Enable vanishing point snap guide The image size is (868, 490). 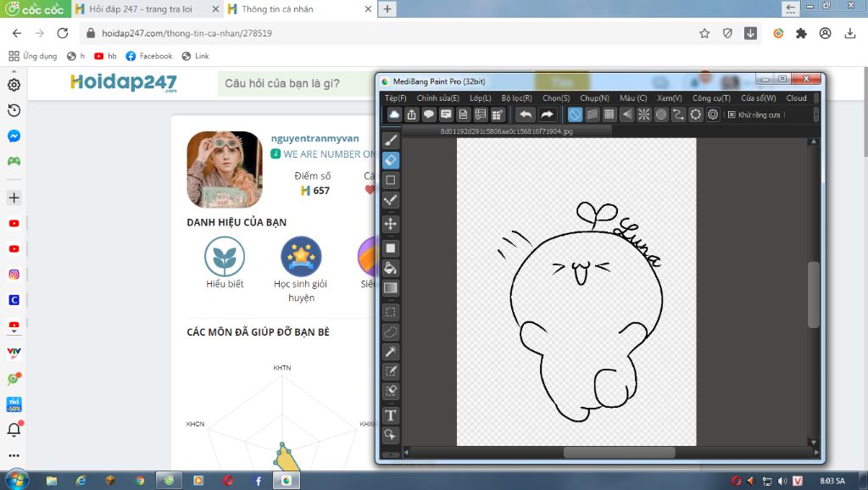[626, 114]
